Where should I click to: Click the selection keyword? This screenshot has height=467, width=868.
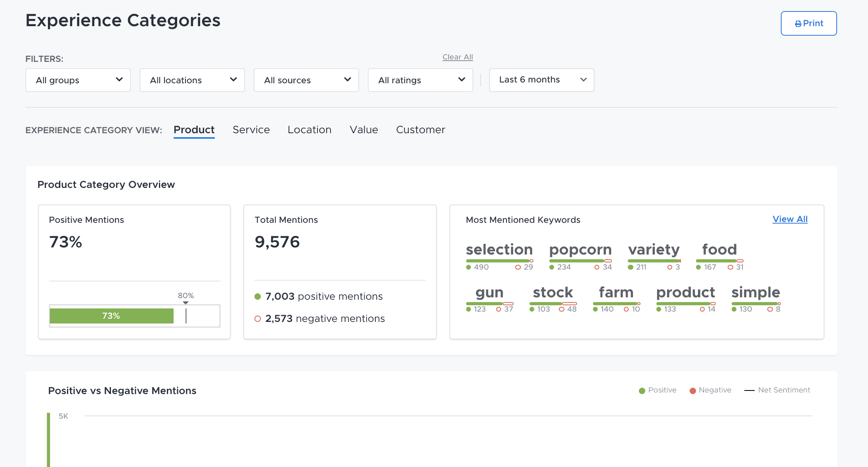pyautogui.click(x=499, y=250)
